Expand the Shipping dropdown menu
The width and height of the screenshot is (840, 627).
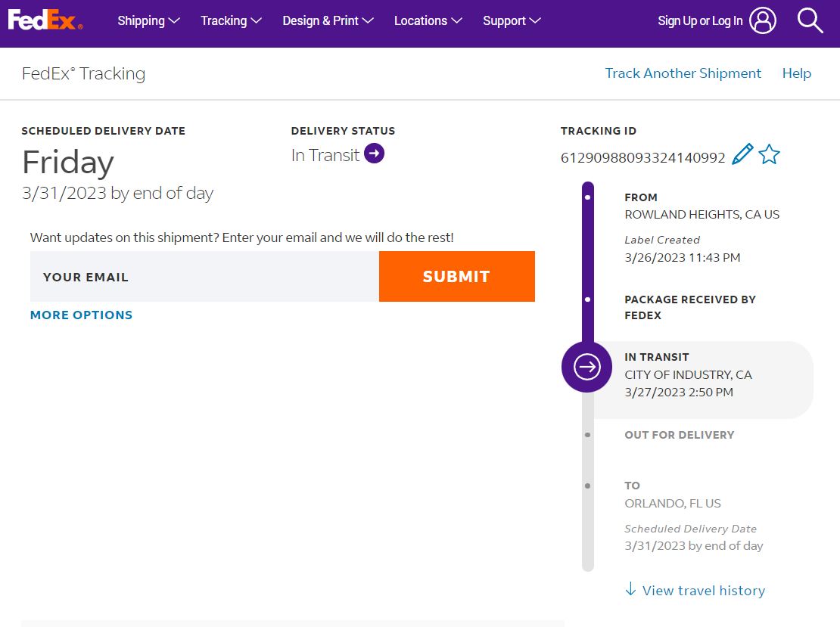[148, 20]
